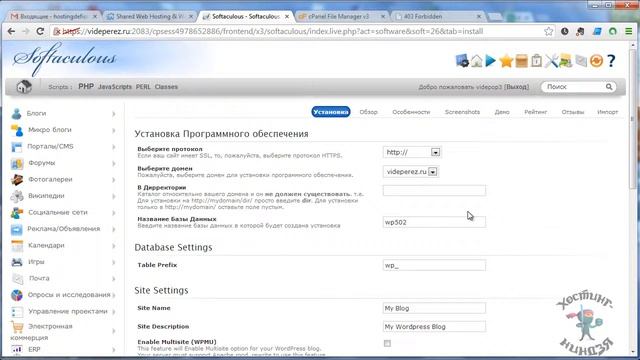Open backups icon with green arrow
The width and height of the screenshot is (640, 360).
point(566,61)
